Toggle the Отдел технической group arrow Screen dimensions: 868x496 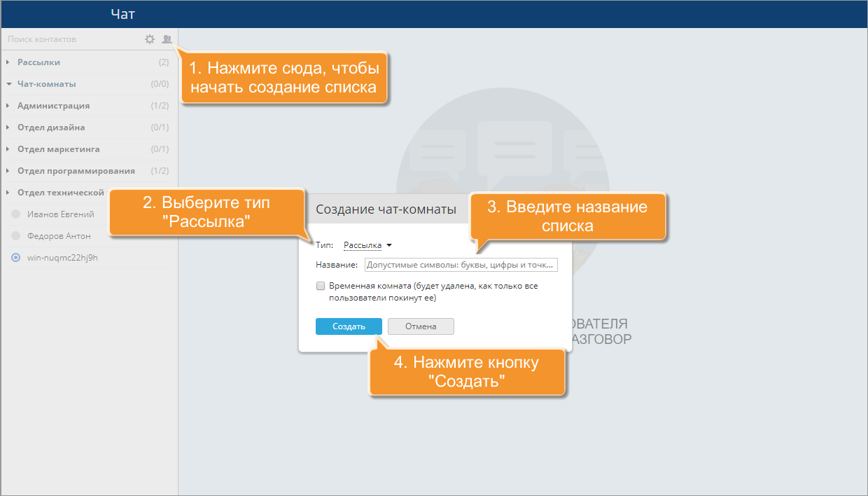tap(8, 193)
